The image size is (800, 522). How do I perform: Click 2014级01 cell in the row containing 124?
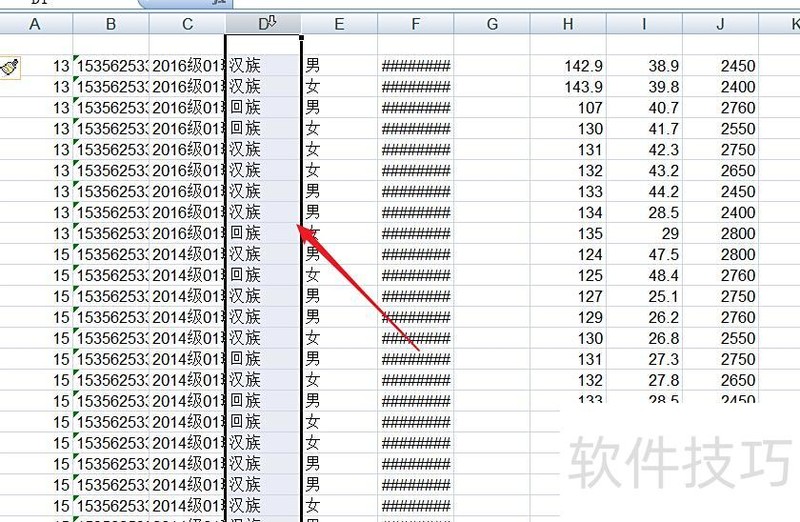tap(187, 254)
